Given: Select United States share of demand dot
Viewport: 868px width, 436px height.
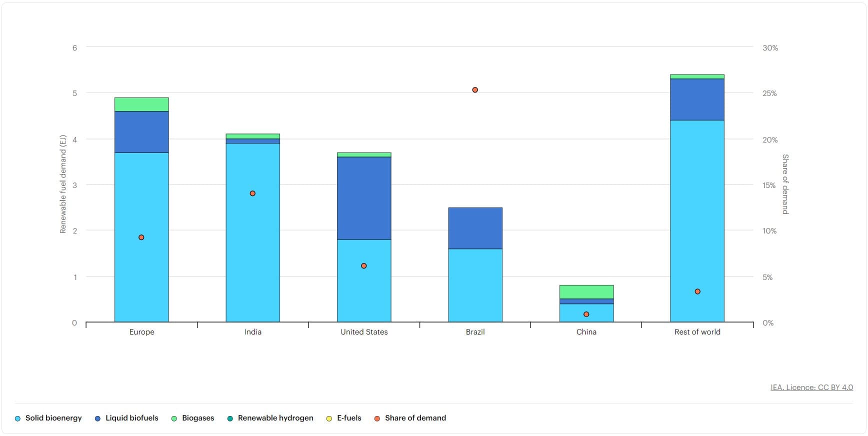Looking at the screenshot, I should click(x=364, y=266).
